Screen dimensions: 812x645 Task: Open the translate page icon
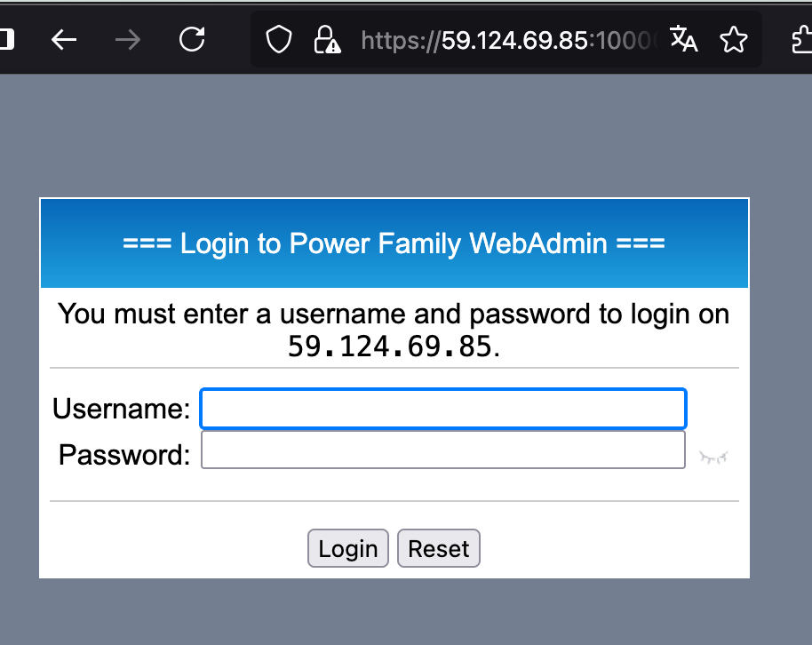point(683,39)
